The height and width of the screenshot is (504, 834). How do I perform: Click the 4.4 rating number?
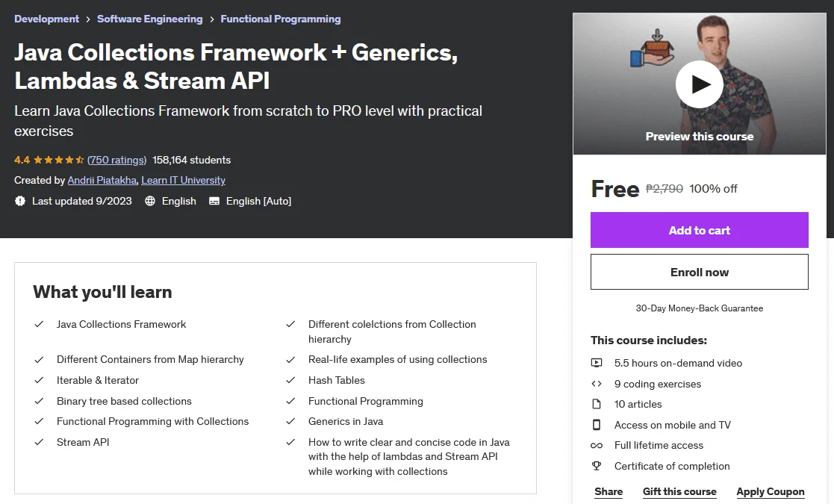point(22,160)
